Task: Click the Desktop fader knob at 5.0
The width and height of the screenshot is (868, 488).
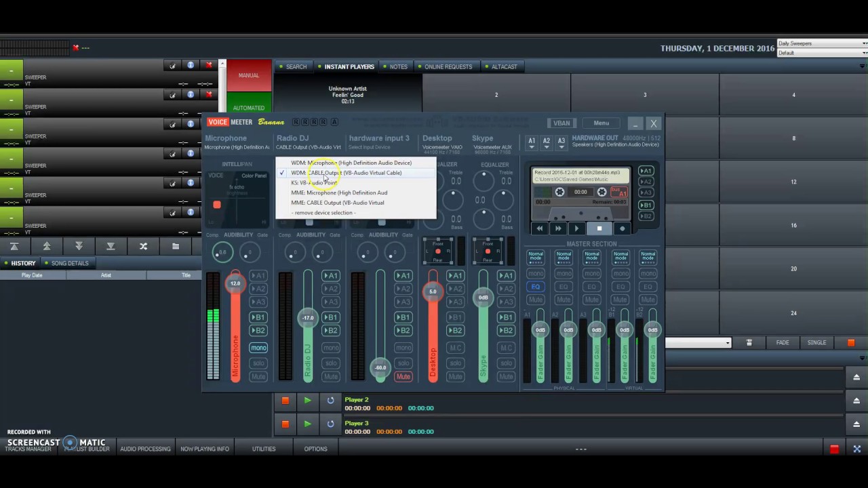Action: pyautogui.click(x=433, y=292)
